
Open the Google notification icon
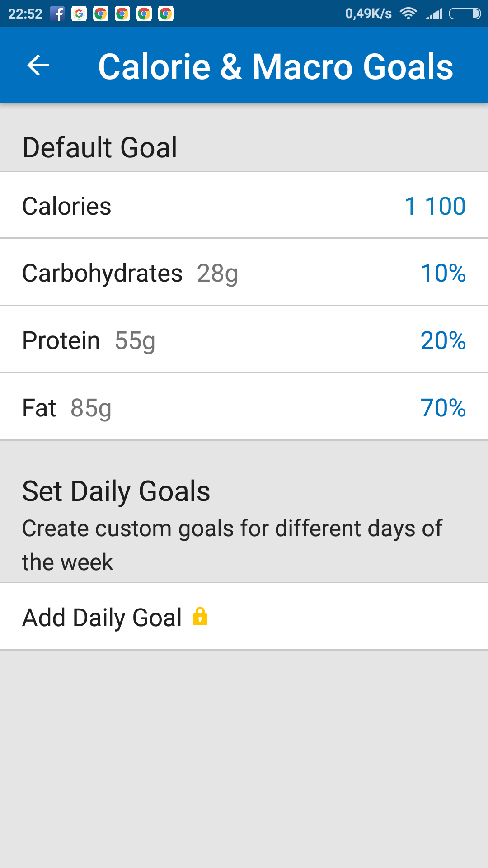[79, 14]
